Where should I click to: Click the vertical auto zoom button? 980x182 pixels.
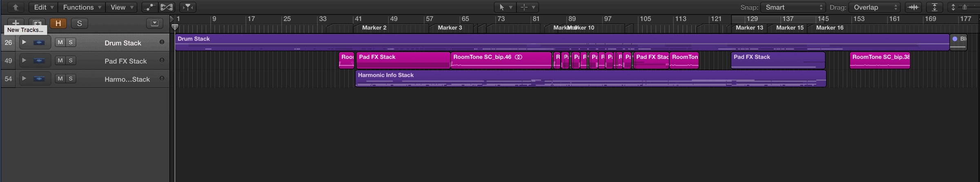[934, 7]
